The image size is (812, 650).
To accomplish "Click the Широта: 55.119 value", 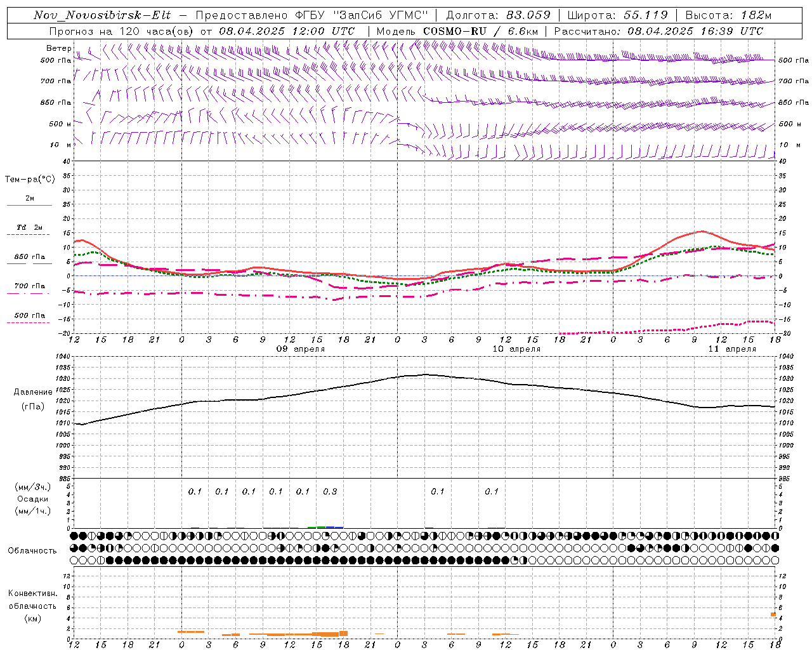I will [x=618, y=15].
